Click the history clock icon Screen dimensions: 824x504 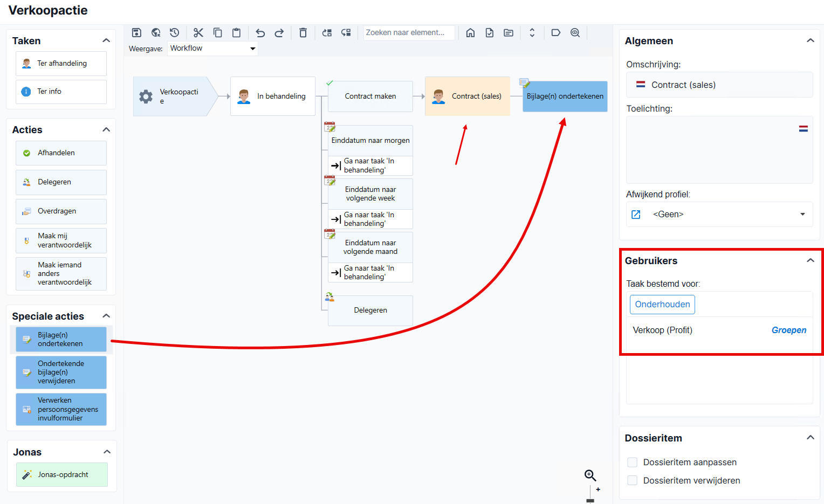pos(174,33)
